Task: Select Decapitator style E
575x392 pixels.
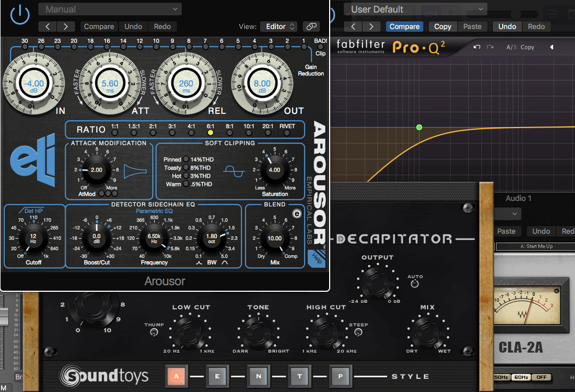Action: coord(217,376)
